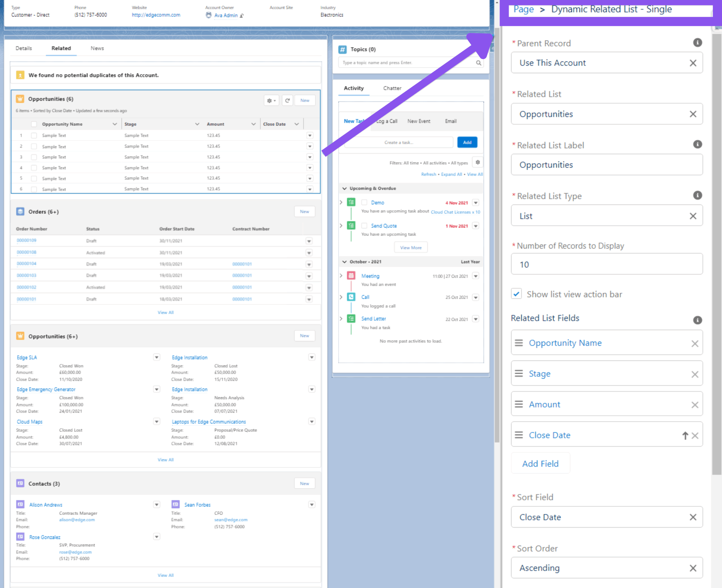The height and width of the screenshot is (588, 722).
Task: Open the edgecomm.com website link
Action: (156, 15)
